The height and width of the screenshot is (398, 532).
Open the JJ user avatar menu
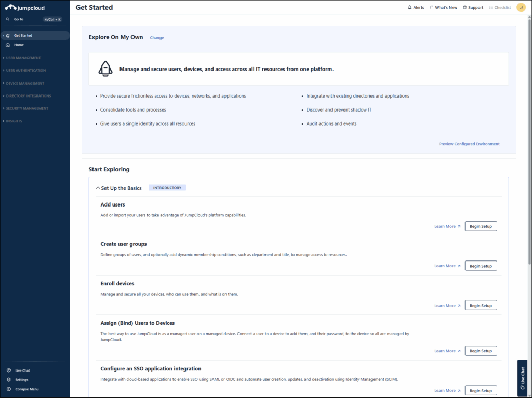[x=521, y=8]
